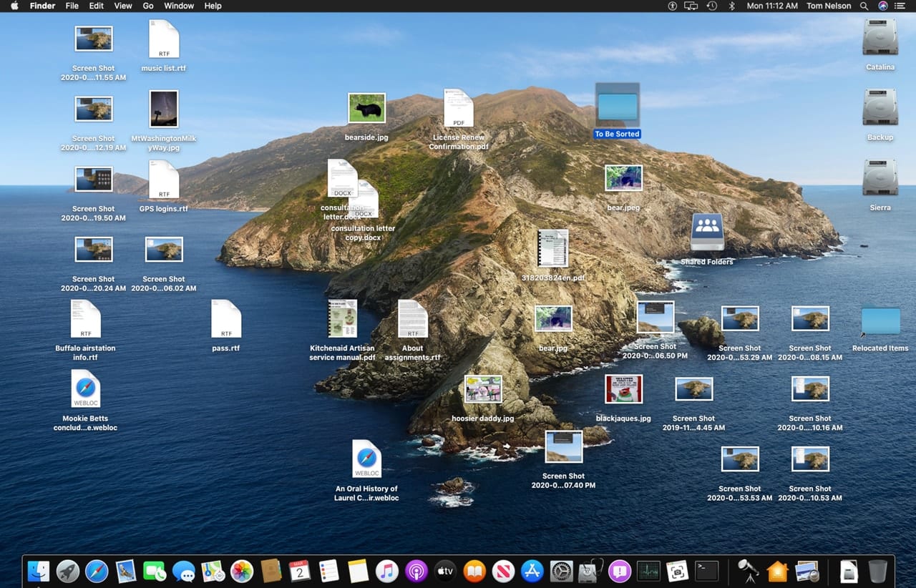Open the App Store dock icon
Screen dimensions: 916x588
532,571
